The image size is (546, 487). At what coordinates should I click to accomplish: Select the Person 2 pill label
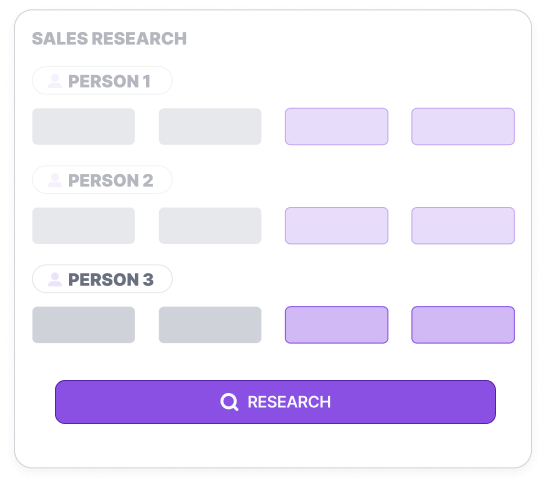point(102,180)
